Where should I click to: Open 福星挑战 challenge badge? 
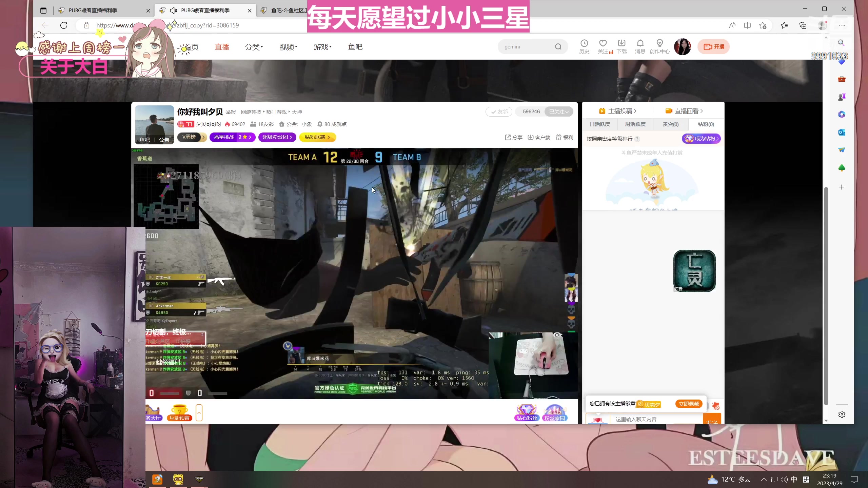pyautogui.click(x=232, y=137)
